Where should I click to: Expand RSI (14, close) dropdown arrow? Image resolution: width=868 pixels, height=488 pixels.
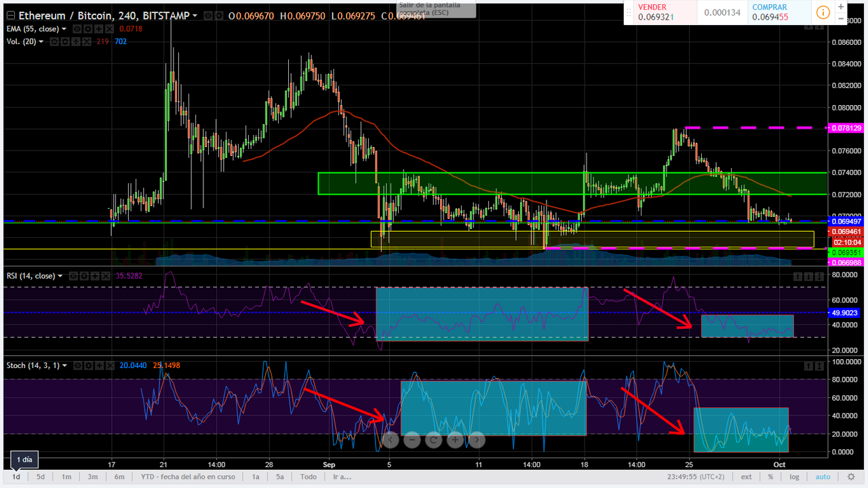pyautogui.click(x=60, y=276)
